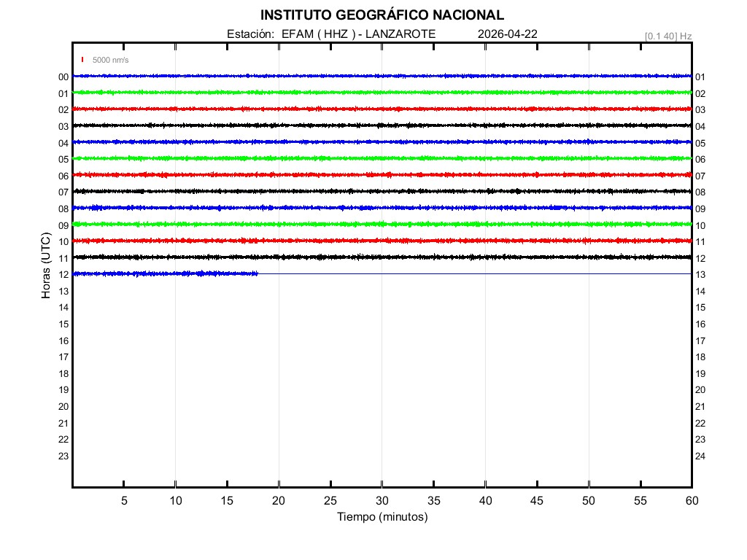This screenshot has height=560, width=747.
Task: Click the 00 hour label on the left axis
Action: (x=63, y=77)
